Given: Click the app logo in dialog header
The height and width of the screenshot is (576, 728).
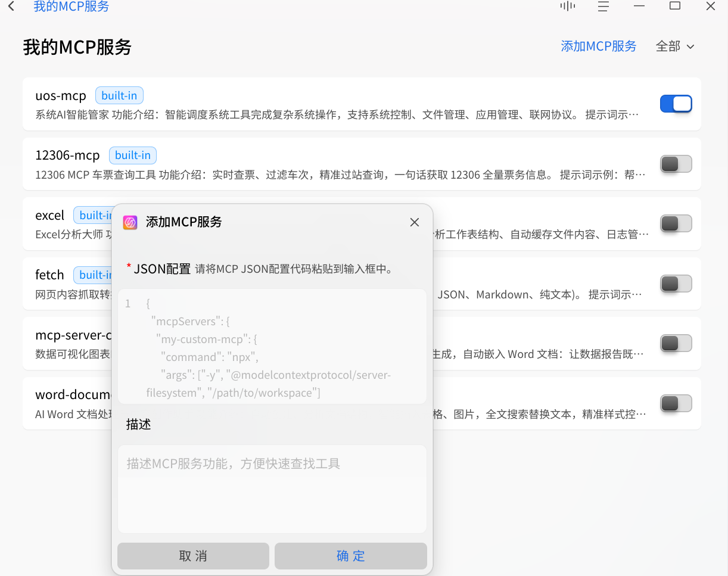Looking at the screenshot, I should (x=130, y=222).
